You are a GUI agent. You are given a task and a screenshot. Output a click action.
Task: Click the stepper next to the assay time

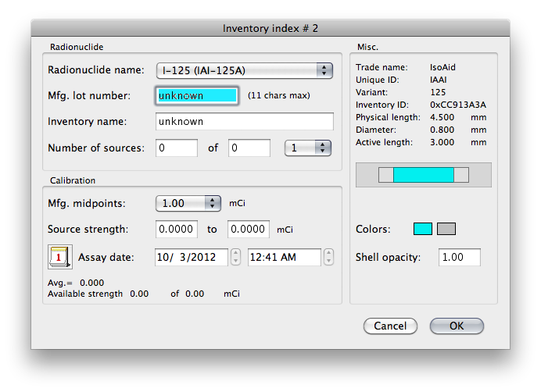(x=329, y=257)
